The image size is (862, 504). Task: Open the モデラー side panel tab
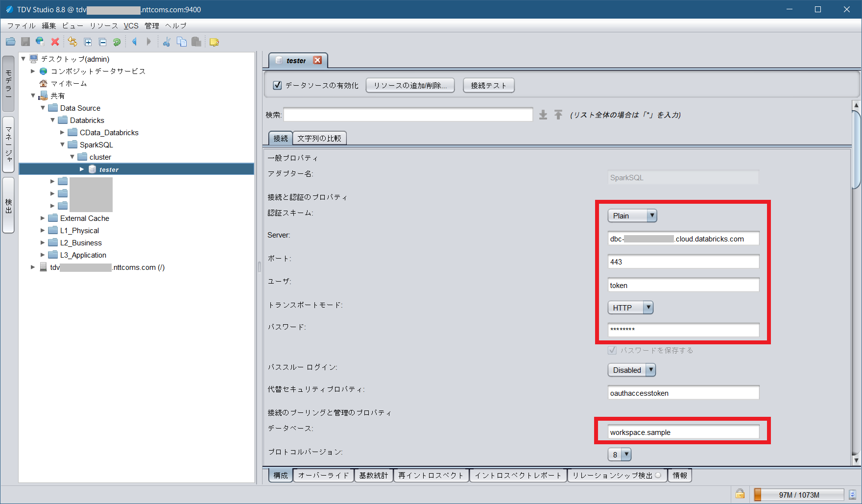[x=8, y=84]
